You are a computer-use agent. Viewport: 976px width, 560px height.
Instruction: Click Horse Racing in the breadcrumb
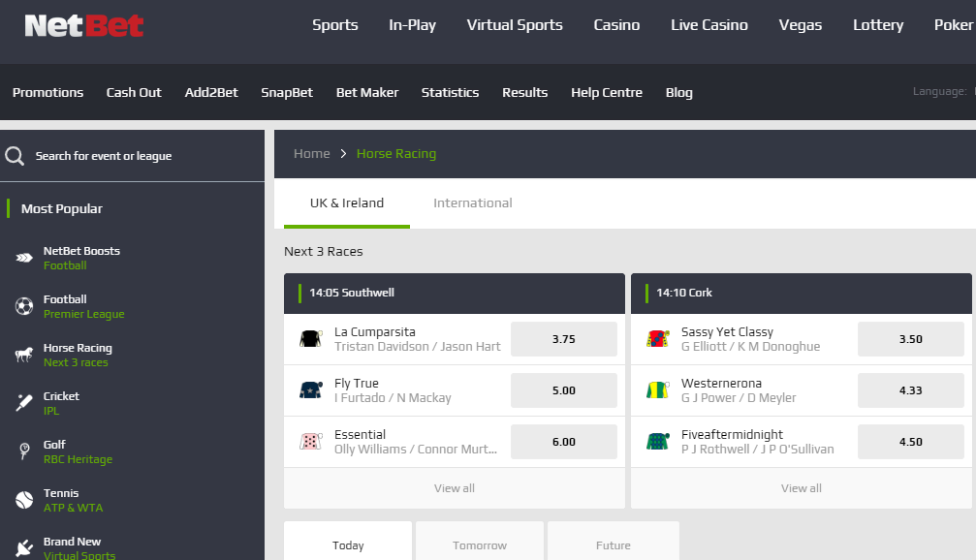tap(396, 154)
